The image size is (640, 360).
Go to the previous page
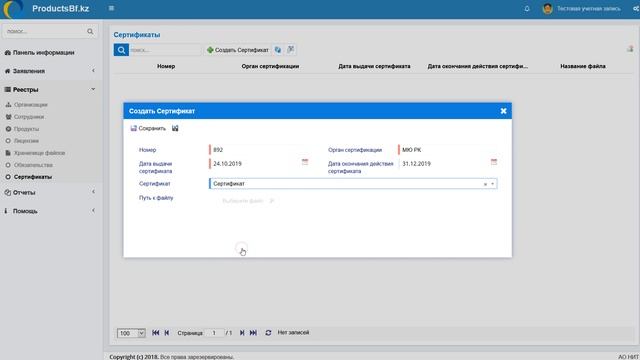click(167, 333)
